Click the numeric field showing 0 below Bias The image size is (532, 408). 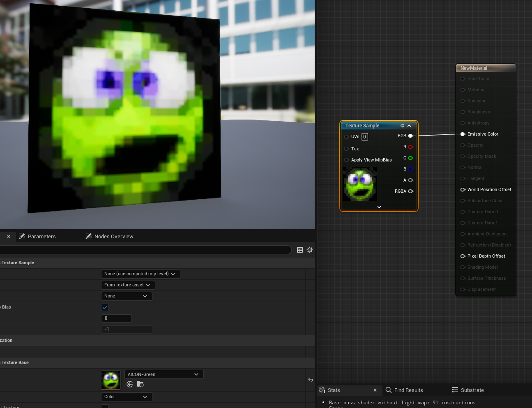116,318
